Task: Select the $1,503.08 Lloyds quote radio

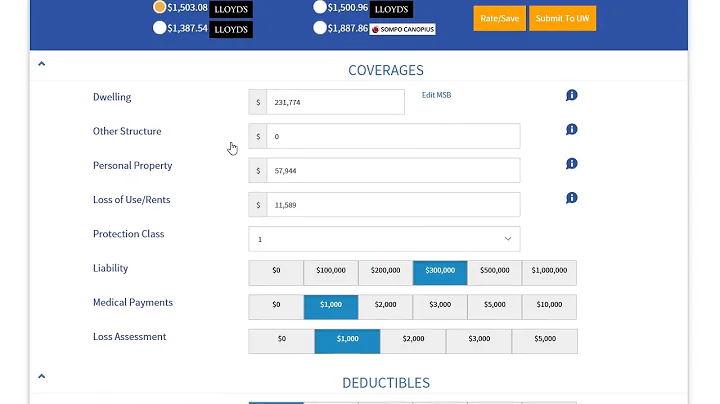Action: point(159,7)
